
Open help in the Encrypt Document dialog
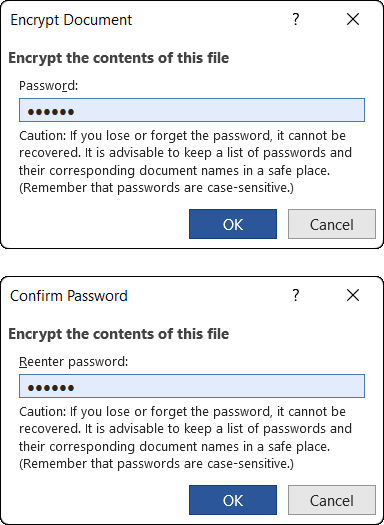point(295,20)
